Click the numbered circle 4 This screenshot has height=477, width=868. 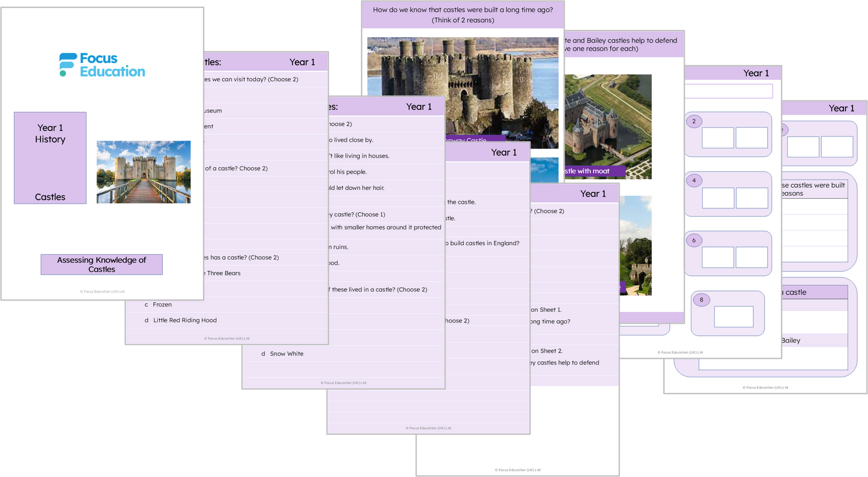694,180
